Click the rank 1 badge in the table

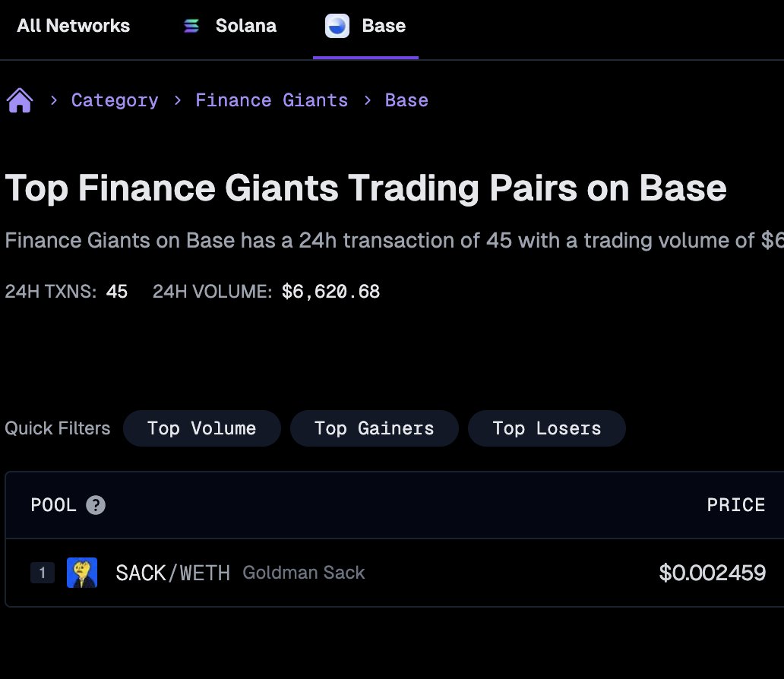pyautogui.click(x=43, y=573)
